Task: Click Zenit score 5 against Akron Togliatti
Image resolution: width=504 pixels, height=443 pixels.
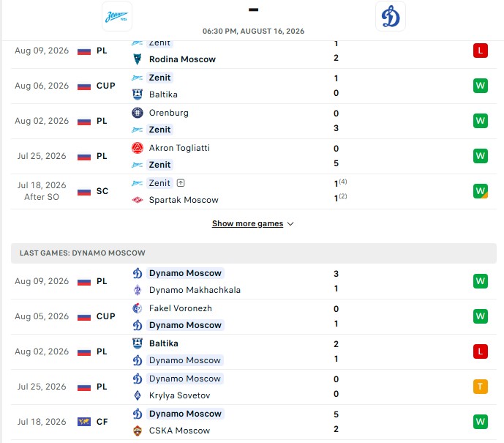Action: tap(336, 163)
